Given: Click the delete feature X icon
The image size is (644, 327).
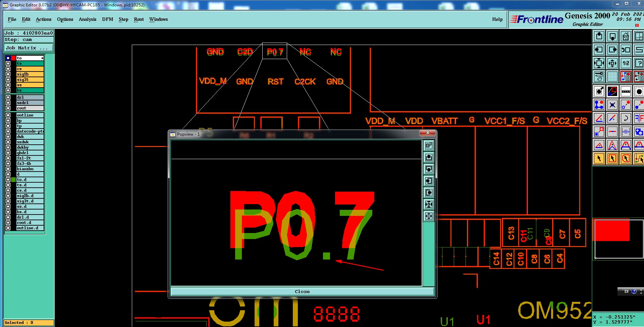Looking at the screenshot, I should 612,105.
